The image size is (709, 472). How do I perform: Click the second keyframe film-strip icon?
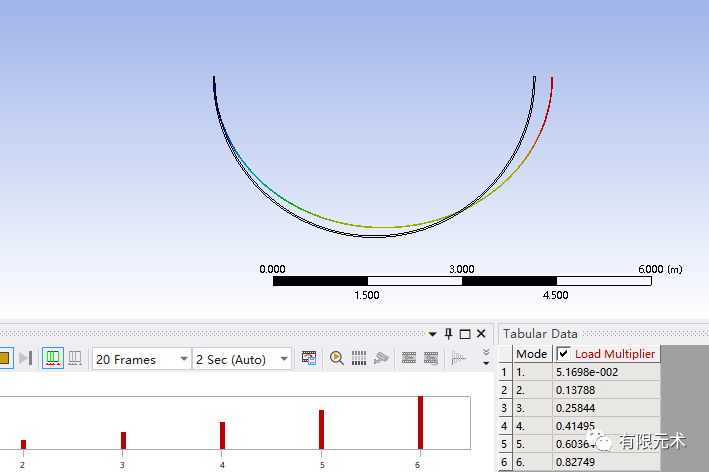point(431,359)
